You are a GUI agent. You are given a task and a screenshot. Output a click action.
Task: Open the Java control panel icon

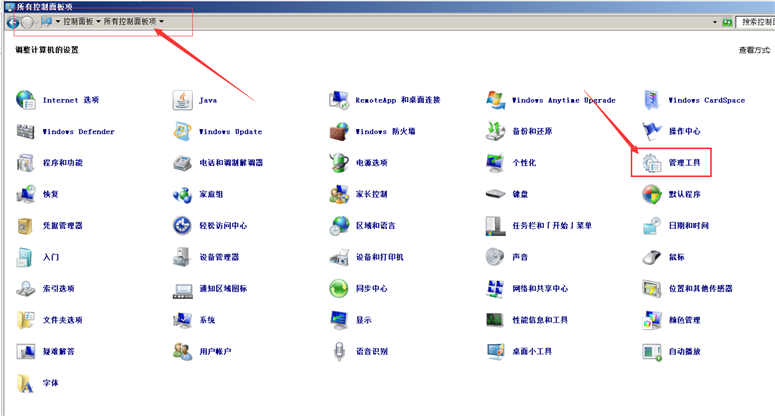(x=182, y=100)
